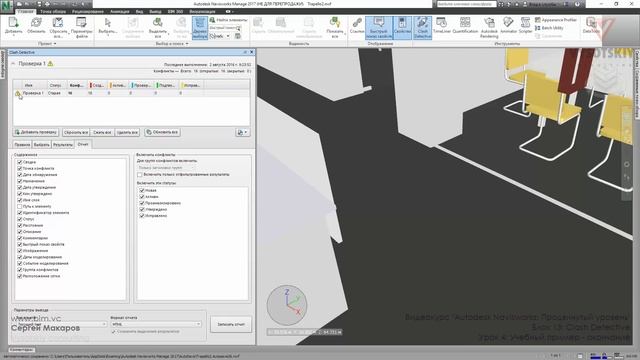Uncheck the Точка конфликта checkbox

(x=20, y=168)
